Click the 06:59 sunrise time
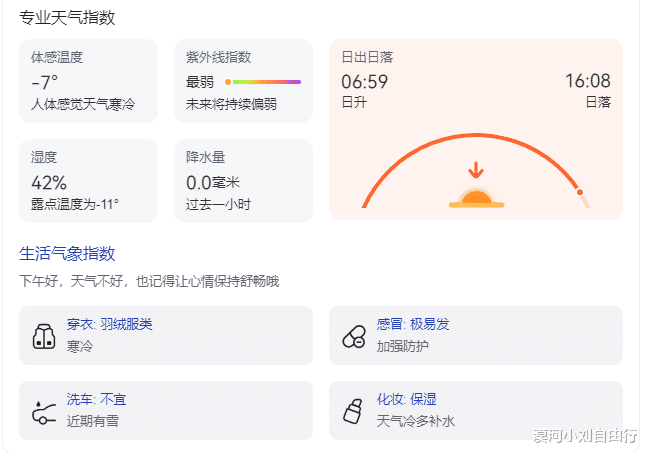 [365, 81]
